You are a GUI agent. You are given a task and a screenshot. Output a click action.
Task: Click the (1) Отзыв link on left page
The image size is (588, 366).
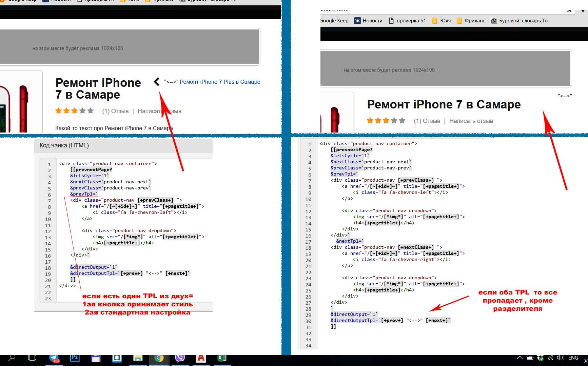click(x=115, y=111)
